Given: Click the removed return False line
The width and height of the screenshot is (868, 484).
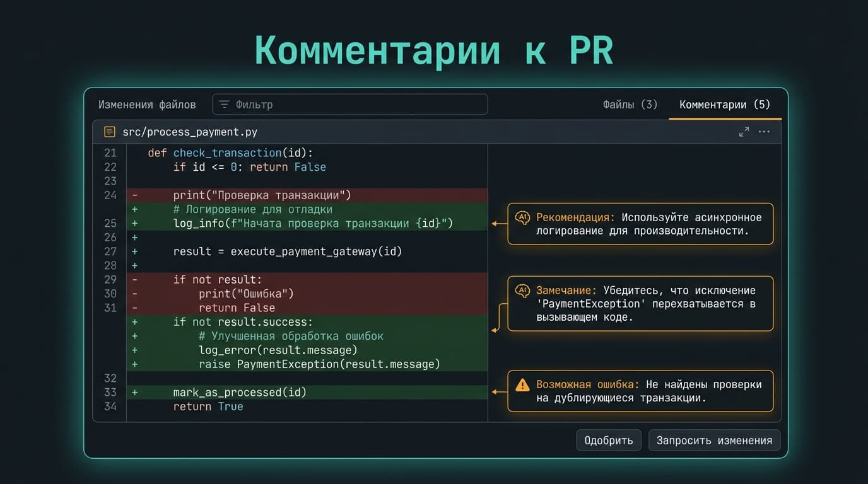Looking at the screenshot, I should pos(307,308).
